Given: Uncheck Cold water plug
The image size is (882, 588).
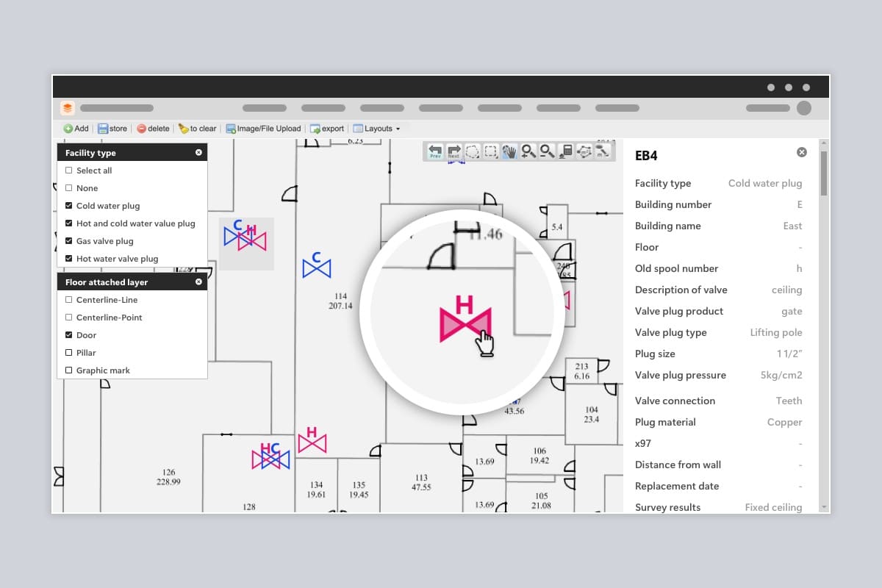Looking at the screenshot, I should (69, 206).
